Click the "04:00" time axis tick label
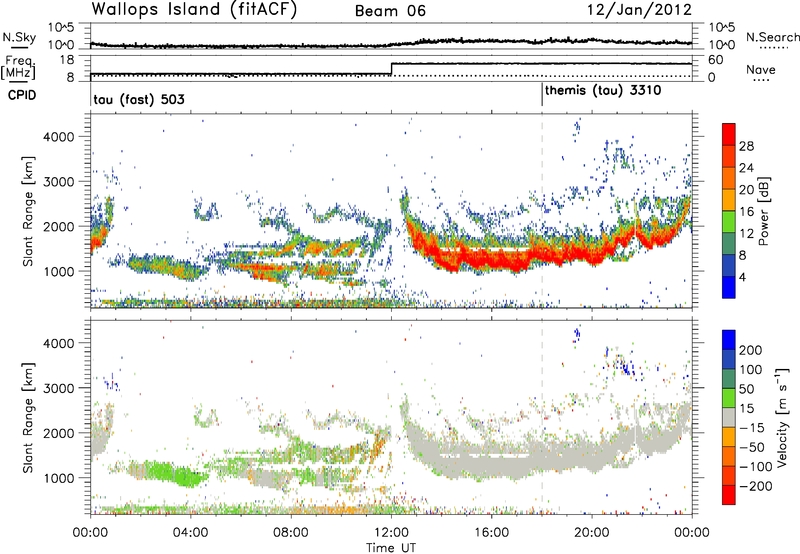 (x=191, y=533)
